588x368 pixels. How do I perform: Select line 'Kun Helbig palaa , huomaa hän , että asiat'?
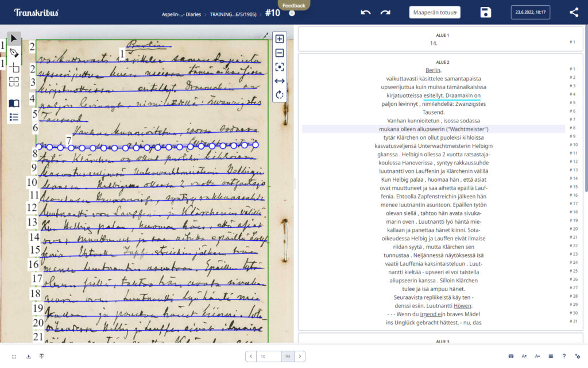[433, 179]
